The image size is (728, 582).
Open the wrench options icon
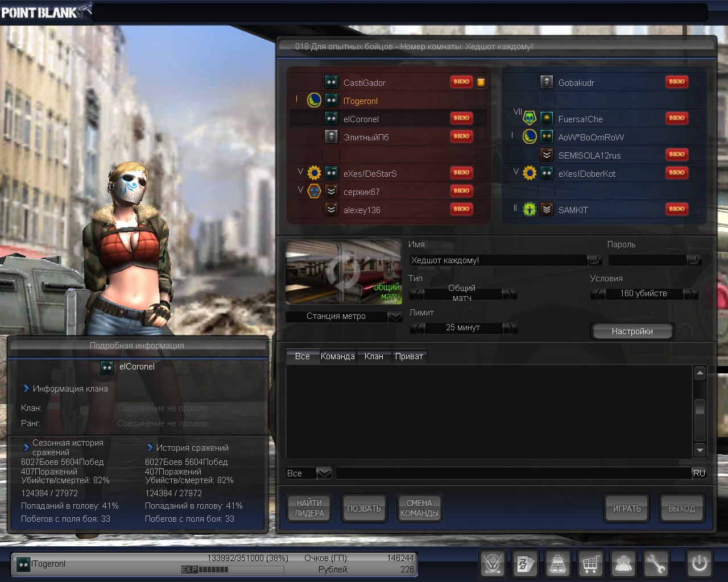coord(656,564)
